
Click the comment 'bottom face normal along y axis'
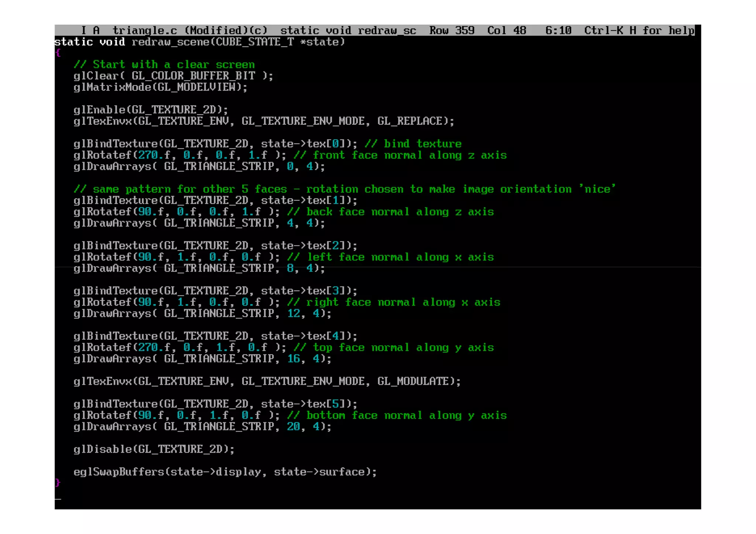[397, 415]
